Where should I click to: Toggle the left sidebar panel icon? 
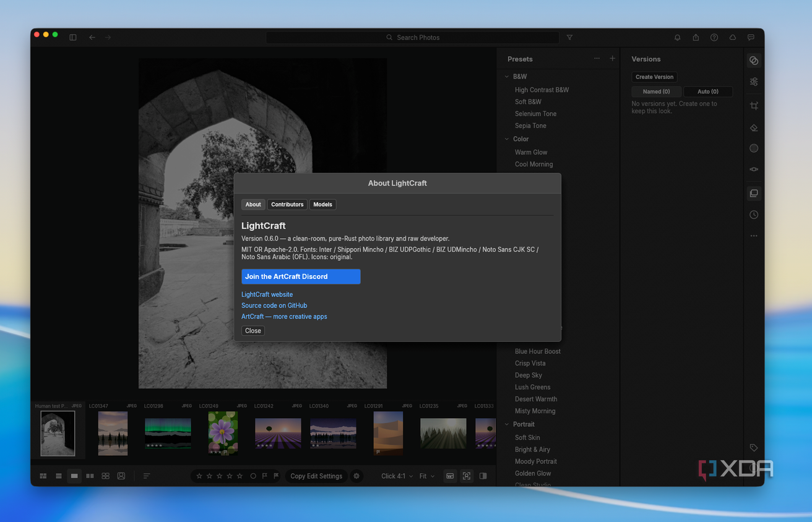click(73, 38)
